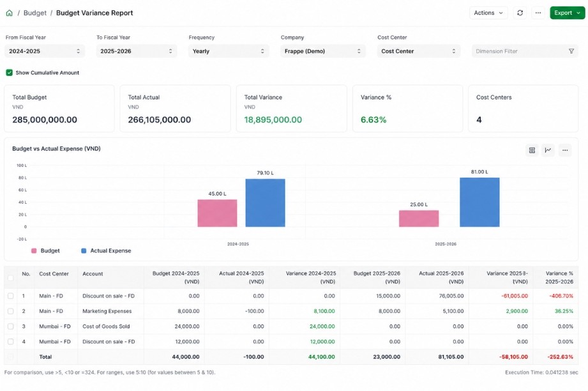
Task: Switch chart to table view icon
Action: [x=532, y=150]
